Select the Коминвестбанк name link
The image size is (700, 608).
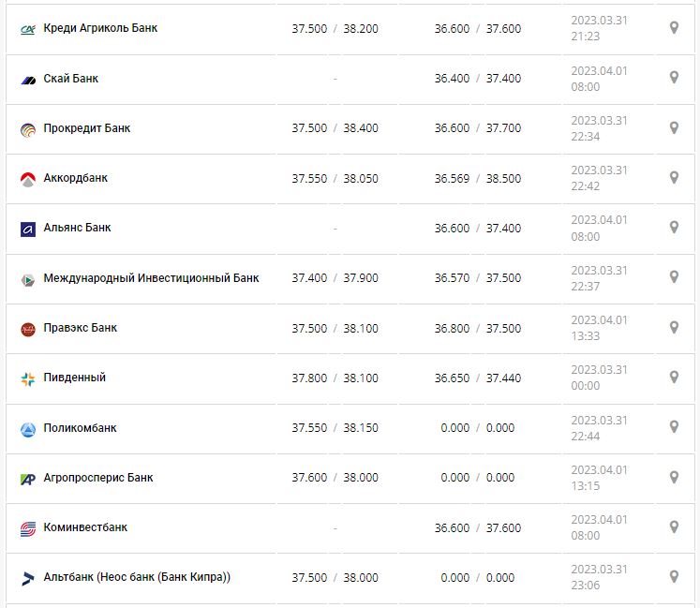point(85,527)
